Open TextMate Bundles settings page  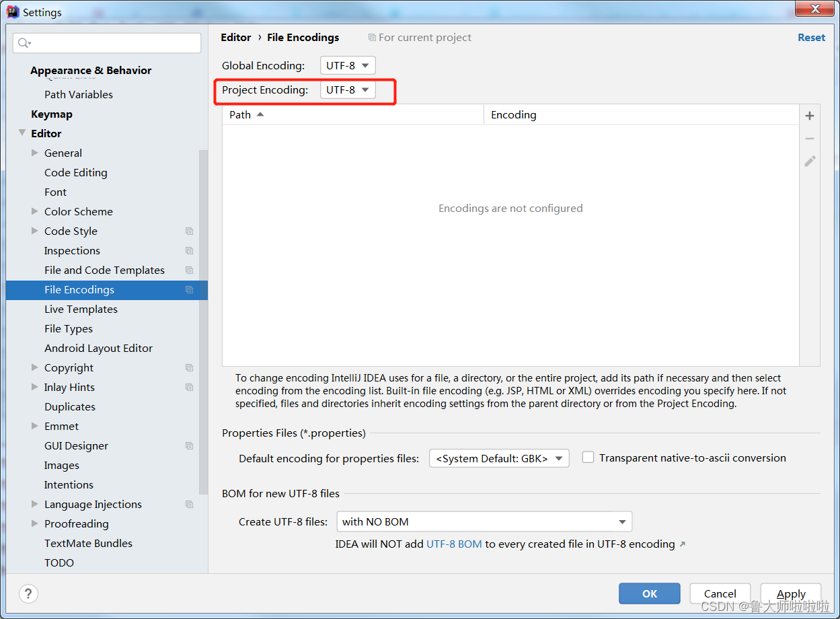click(88, 543)
